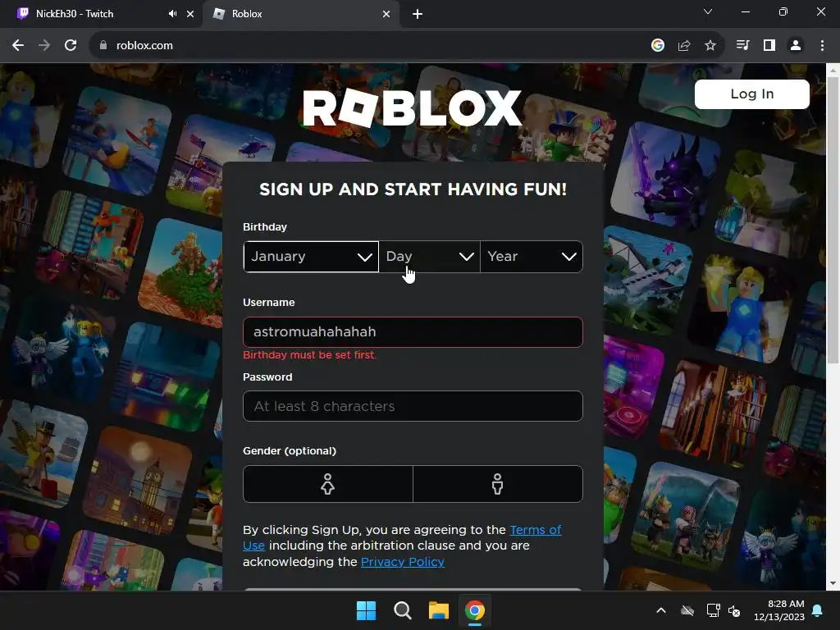Screen dimensions: 840x630
Task: Open Windows Search from taskbar
Action: click(402, 610)
